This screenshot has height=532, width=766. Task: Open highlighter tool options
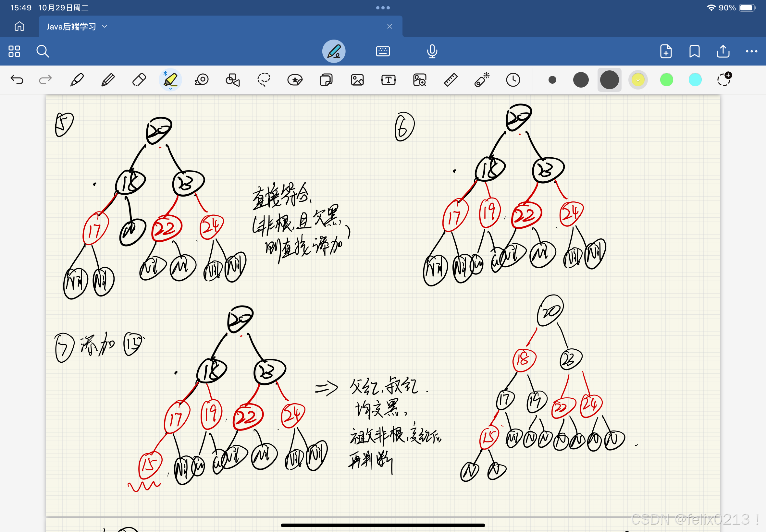pos(170,80)
